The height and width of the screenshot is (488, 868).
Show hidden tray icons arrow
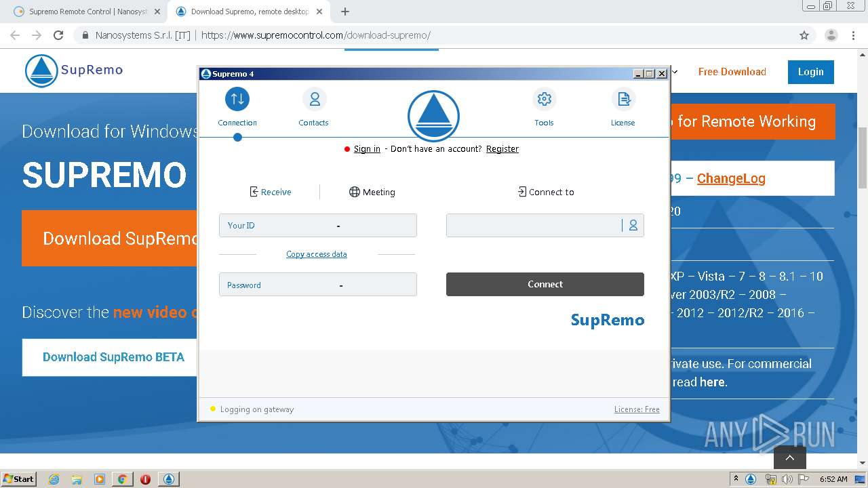736,479
